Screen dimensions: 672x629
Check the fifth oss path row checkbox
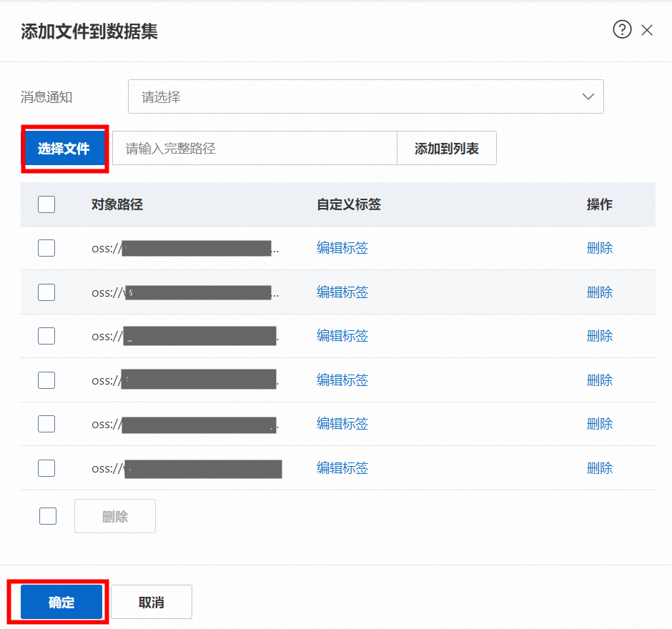click(46, 424)
